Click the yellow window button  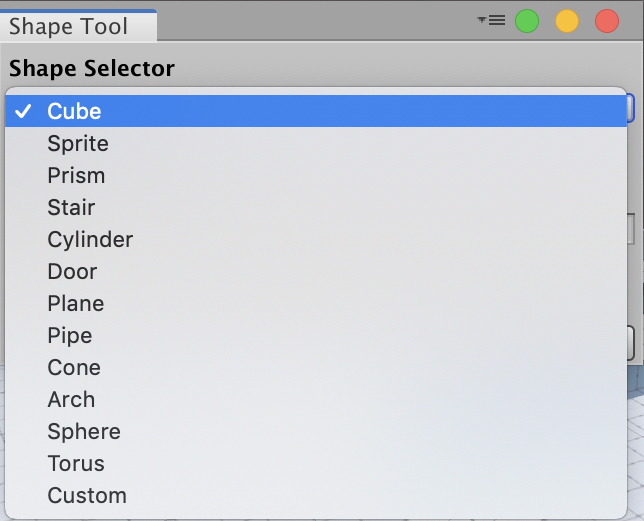click(x=567, y=21)
